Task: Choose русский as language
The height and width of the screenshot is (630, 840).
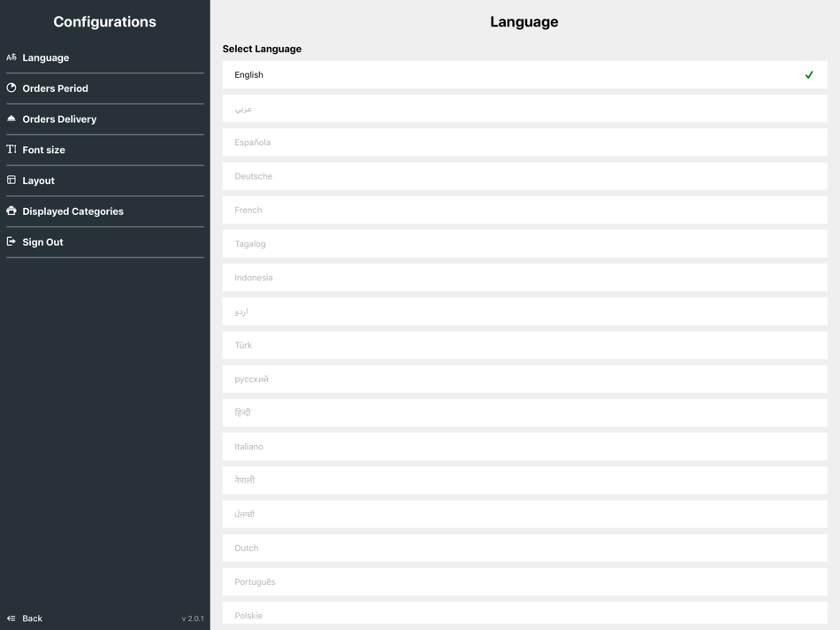Action: coord(524,379)
